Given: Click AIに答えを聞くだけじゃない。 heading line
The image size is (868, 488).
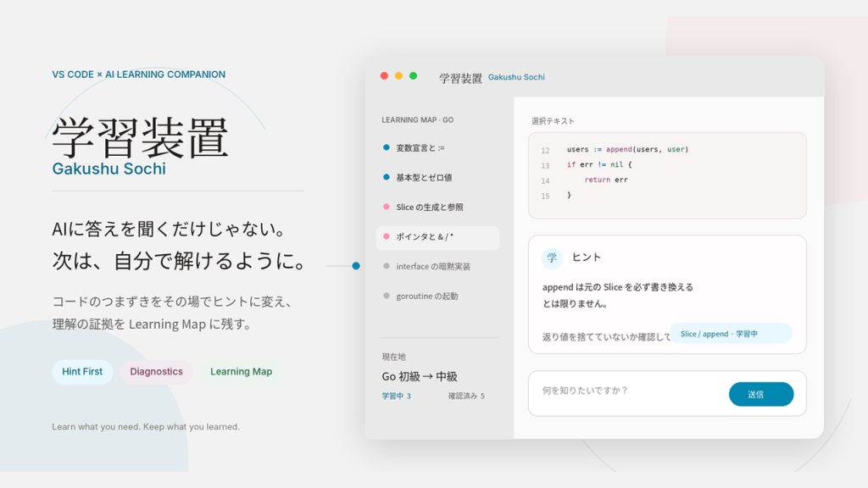Looking at the screenshot, I should pyautogui.click(x=170, y=229).
